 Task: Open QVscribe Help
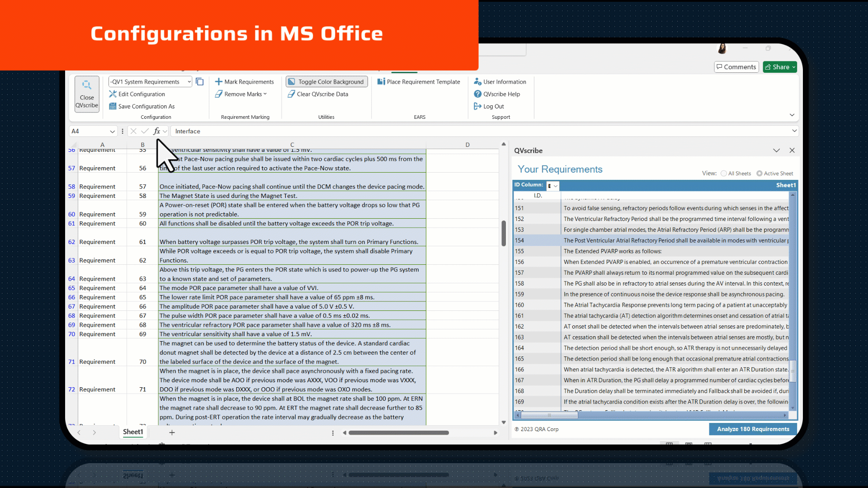[x=497, y=94]
